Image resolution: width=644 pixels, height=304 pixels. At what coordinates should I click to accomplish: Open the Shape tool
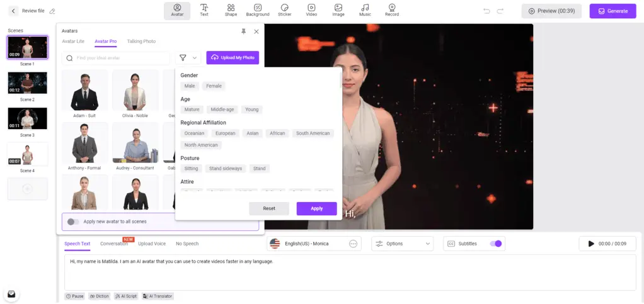click(231, 11)
